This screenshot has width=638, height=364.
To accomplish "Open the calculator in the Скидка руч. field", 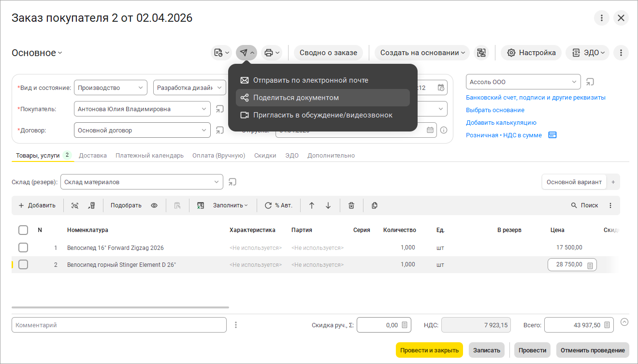I will pyautogui.click(x=405, y=325).
